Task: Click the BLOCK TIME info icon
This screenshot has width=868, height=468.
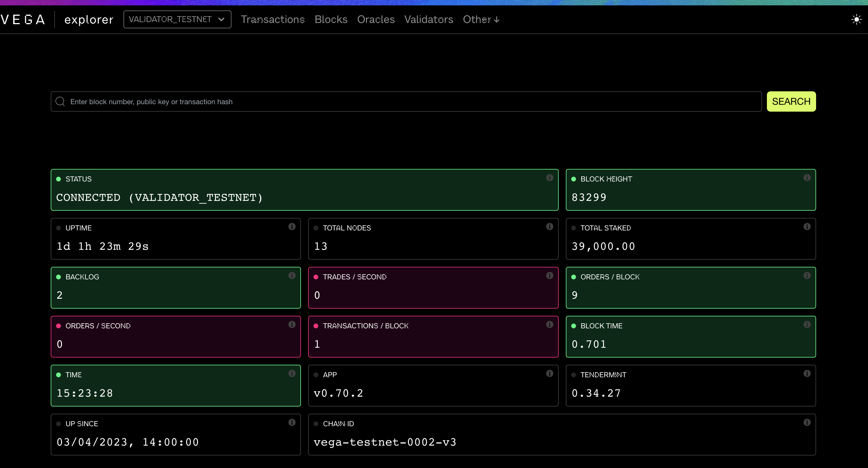Action: [807, 324]
